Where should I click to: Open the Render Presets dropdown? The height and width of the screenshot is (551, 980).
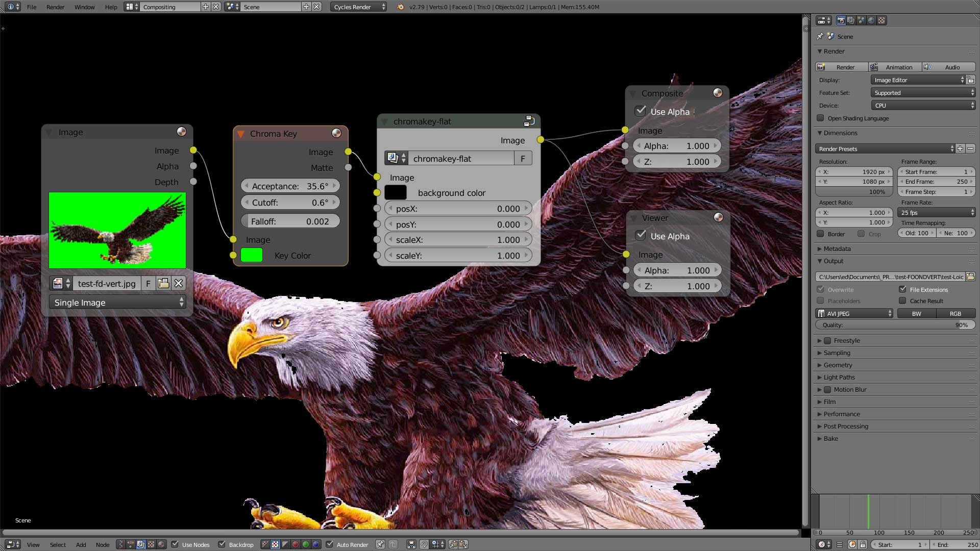[885, 148]
